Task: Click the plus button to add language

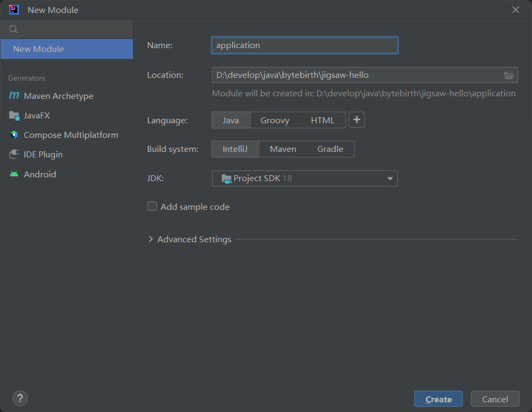Action: tap(357, 120)
